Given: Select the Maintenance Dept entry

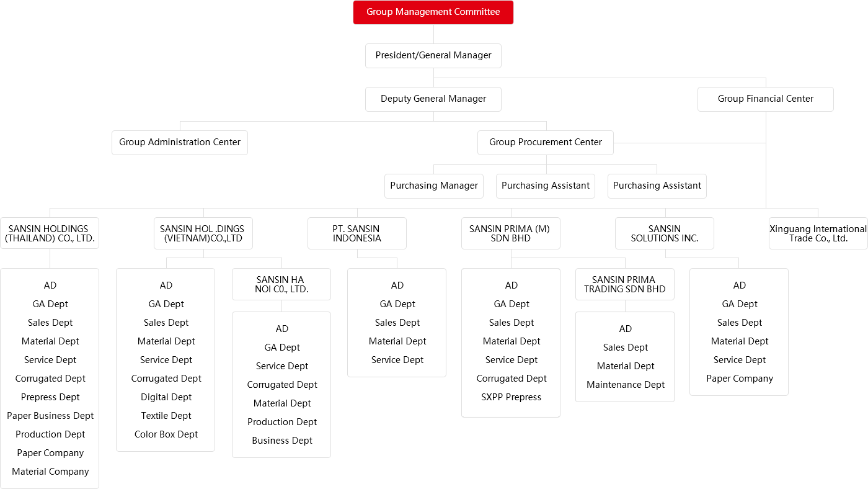Looking at the screenshot, I should [x=626, y=385].
